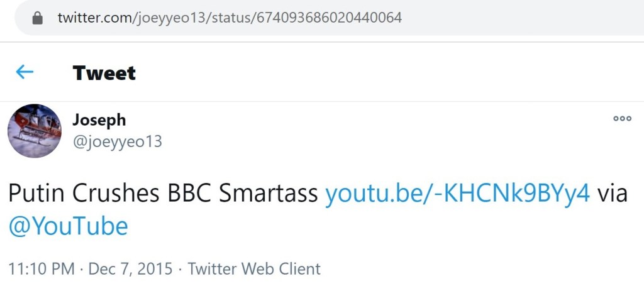Click joeyyeo13 in the URL path
644x286 pixels.
click(x=170, y=18)
